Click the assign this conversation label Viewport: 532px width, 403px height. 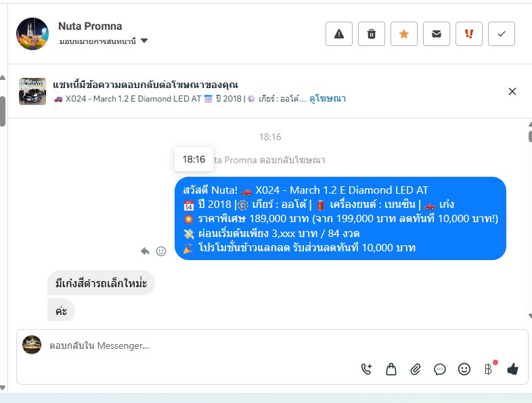[97, 41]
